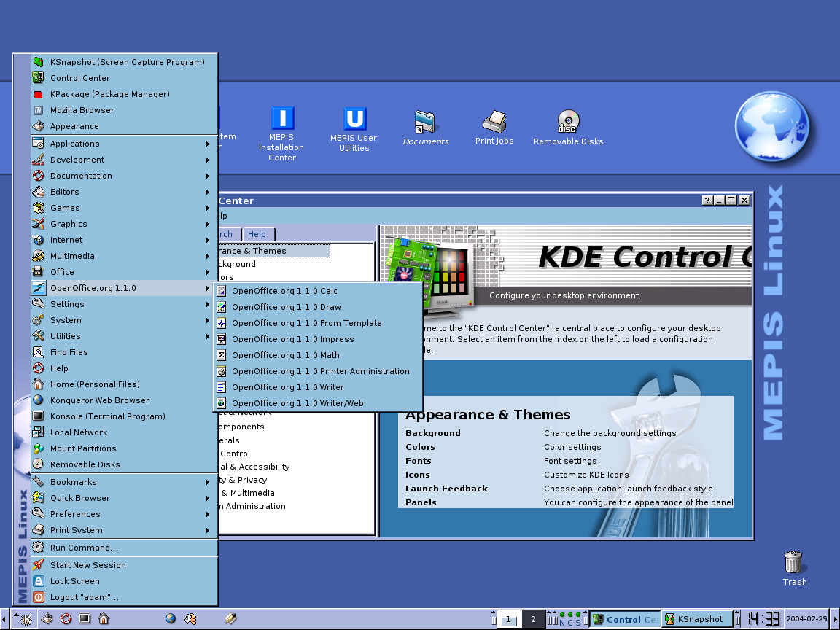The width and height of the screenshot is (840, 630).
Task: Open KSnapshot screen capture icon in menu
Action: tap(38, 62)
